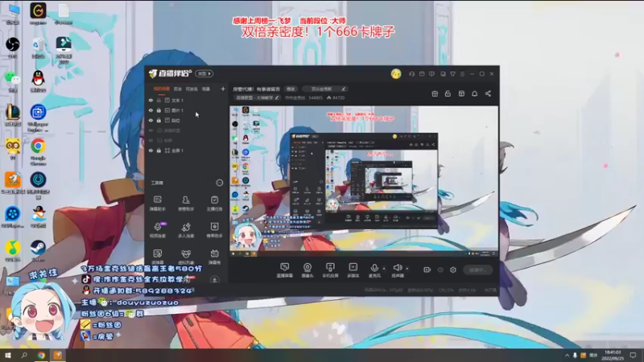The image size is (644, 362).
Task: Hide the 图片 1 source via eye
Action: [151, 110]
